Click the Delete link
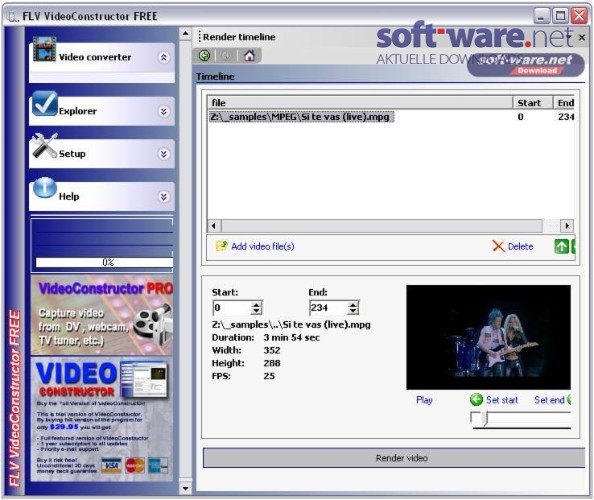594x500 pixels. (x=520, y=247)
